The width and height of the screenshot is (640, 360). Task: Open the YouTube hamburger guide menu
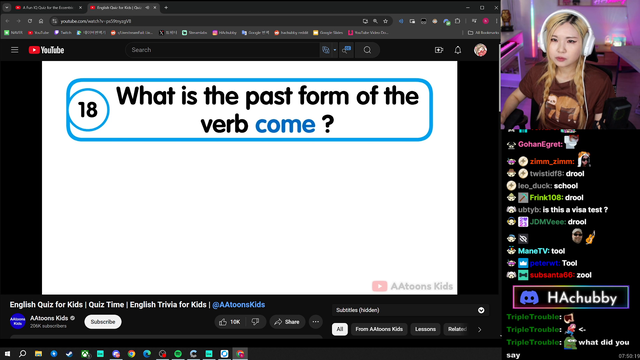[15, 50]
